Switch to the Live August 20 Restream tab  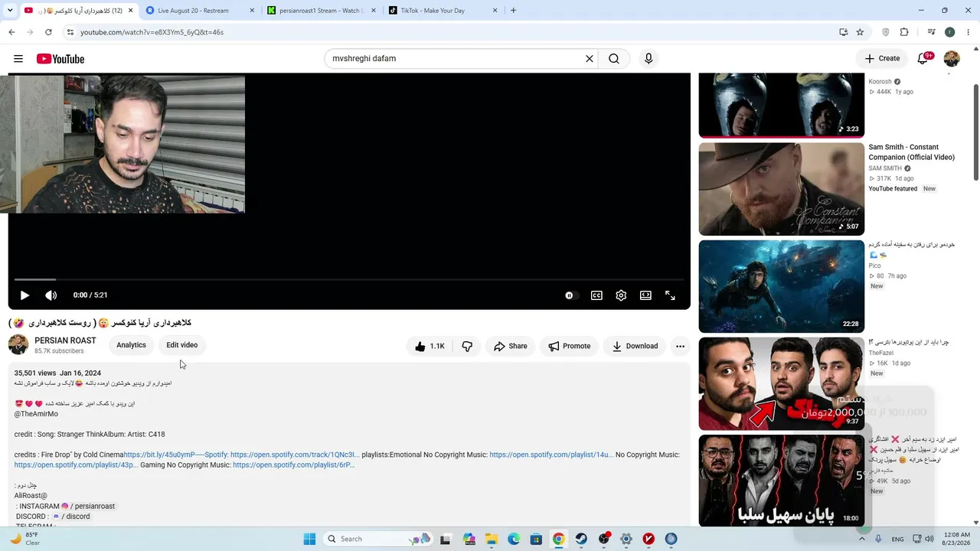tap(198, 11)
